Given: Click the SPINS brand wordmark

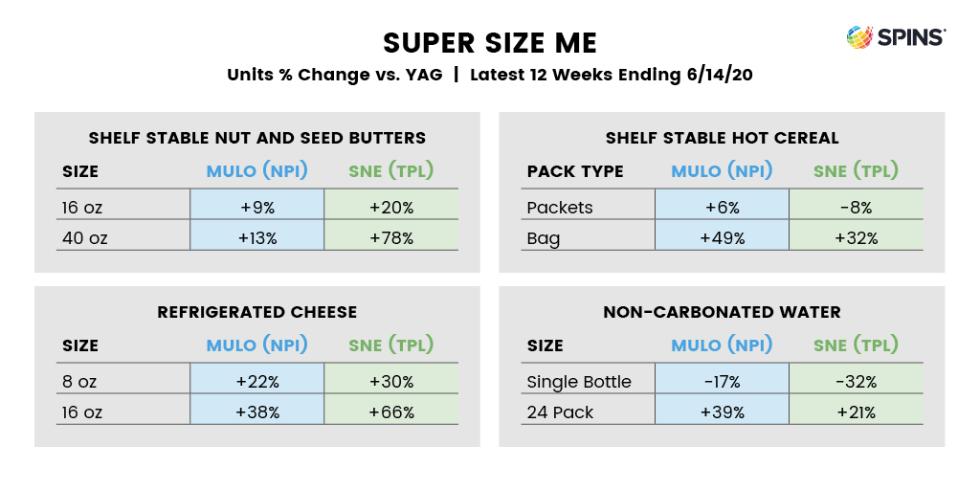Looking at the screenshot, I should coord(911,37).
